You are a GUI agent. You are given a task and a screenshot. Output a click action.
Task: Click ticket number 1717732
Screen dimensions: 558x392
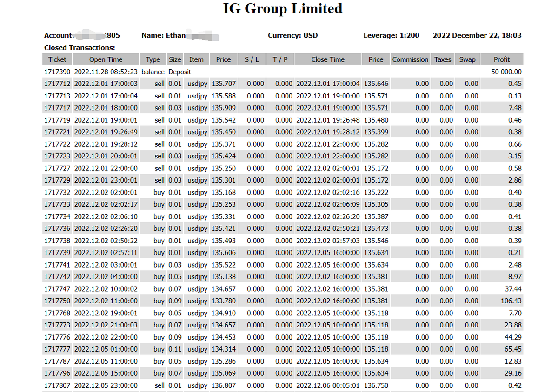pyautogui.click(x=57, y=192)
